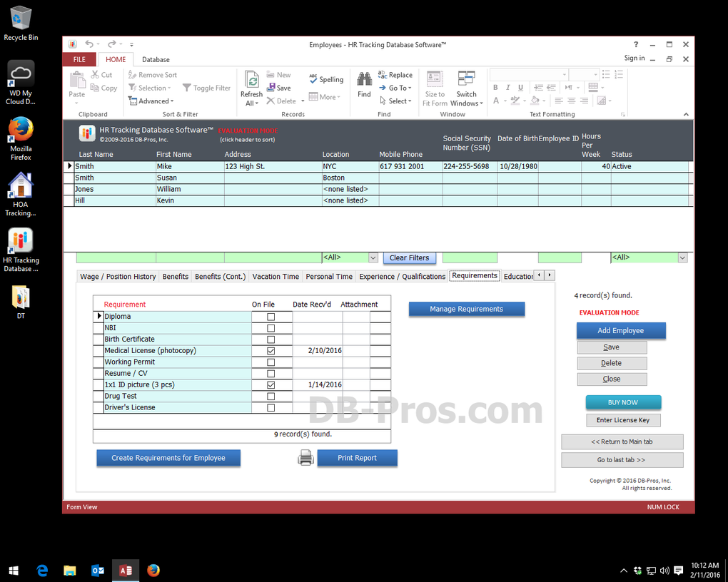Click the Paste icon in Clipboard group
Image resolution: width=728 pixels, height=582 pixels.
pos(77,80)
